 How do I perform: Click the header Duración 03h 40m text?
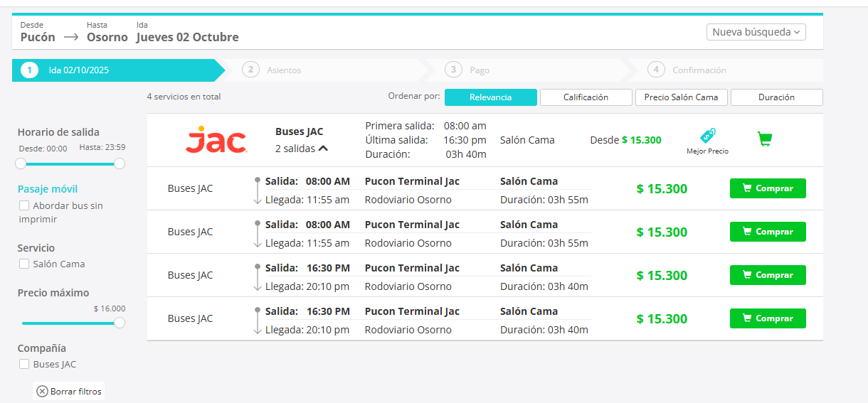pos(425,154)
